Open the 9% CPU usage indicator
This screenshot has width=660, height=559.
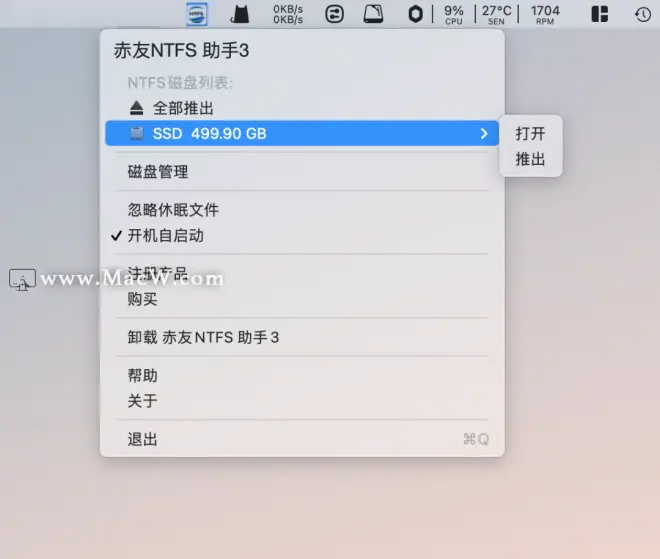click(454, 15)
